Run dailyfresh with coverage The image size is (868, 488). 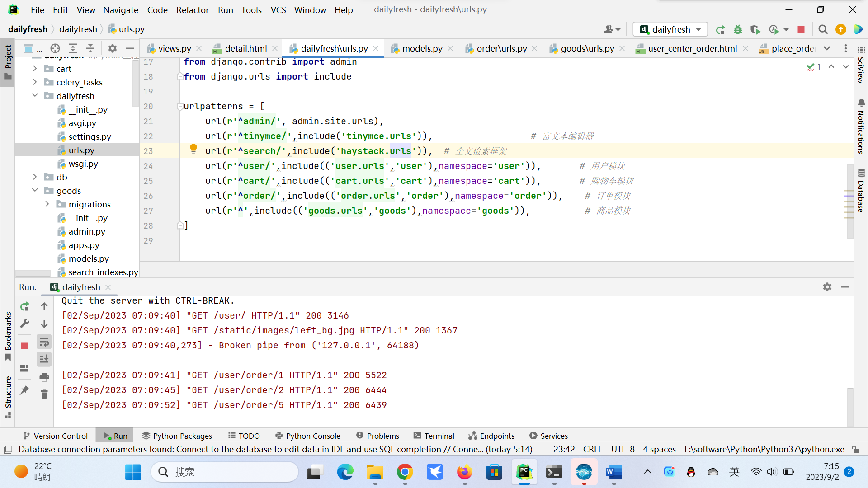[755, 30]
